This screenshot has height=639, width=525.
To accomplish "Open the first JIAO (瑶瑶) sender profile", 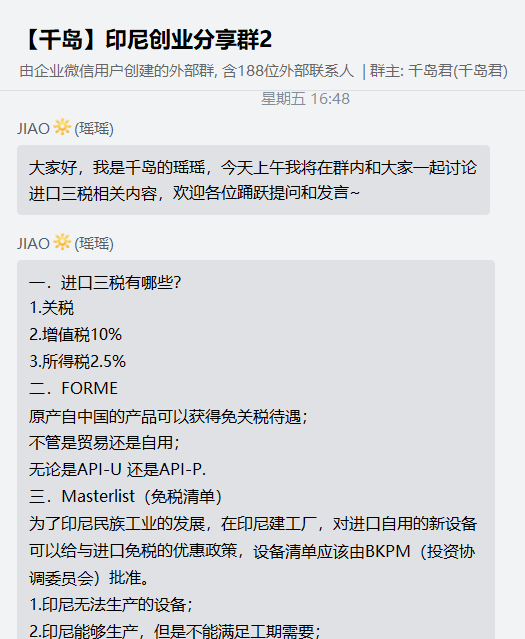I will pos(65,128).
